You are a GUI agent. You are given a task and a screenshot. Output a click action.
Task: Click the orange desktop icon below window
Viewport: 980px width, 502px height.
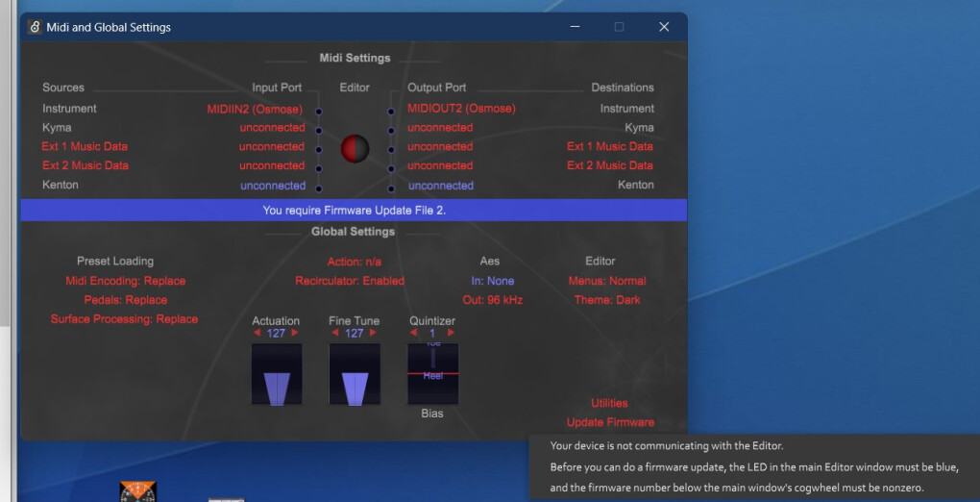138,491
